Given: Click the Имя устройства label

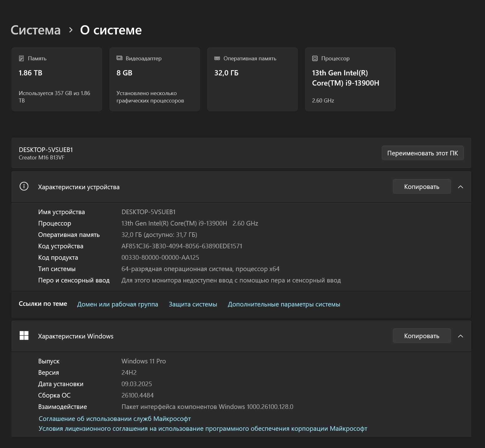Looking at the screenshot, I should click(x=62, y=212).
